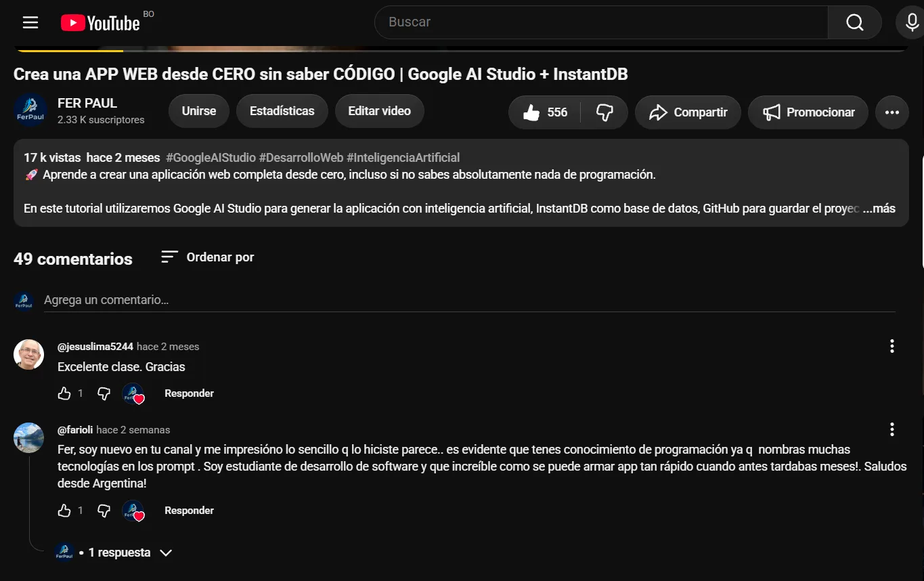The image size is (924, 581).
Task: Toggle creator heart on @jesuslima5244 comment
Action: click(x=133, y=394)
